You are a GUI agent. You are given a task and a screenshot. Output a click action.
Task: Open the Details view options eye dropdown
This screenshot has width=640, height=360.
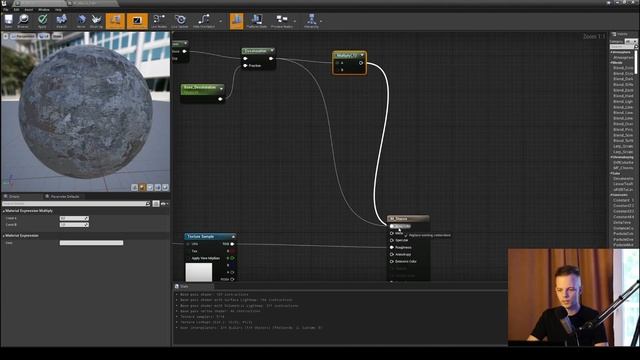point(164,203)
